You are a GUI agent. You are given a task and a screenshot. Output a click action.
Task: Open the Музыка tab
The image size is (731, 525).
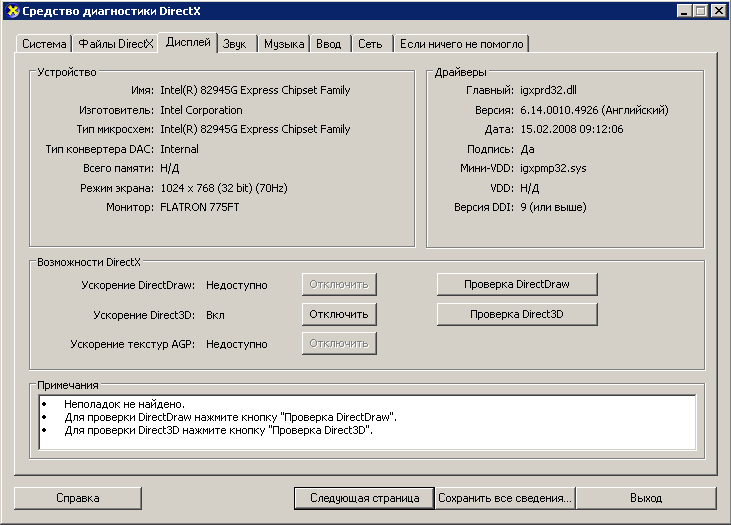[x=284, y=44]
